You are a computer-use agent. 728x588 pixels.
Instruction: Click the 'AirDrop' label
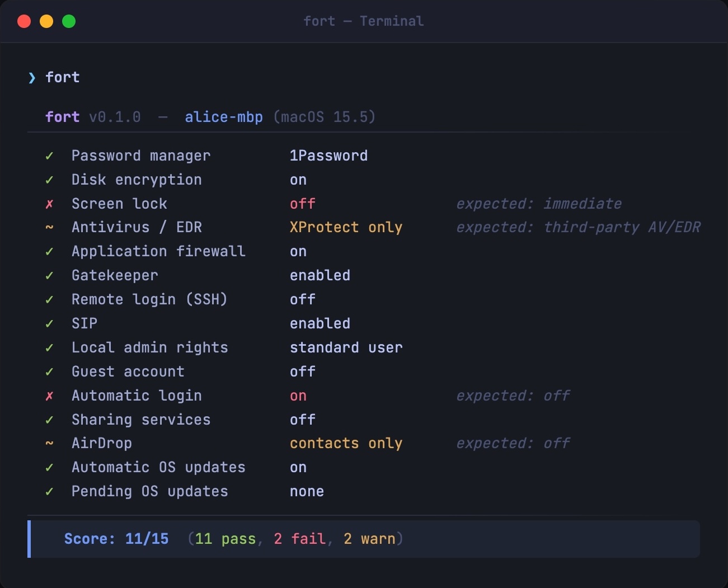click(x=102, y=443)
